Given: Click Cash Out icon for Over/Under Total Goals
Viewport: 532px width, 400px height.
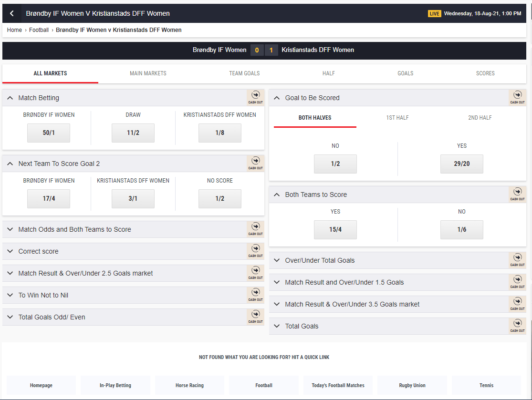Looking at the screenshot, I should [517, 260].
